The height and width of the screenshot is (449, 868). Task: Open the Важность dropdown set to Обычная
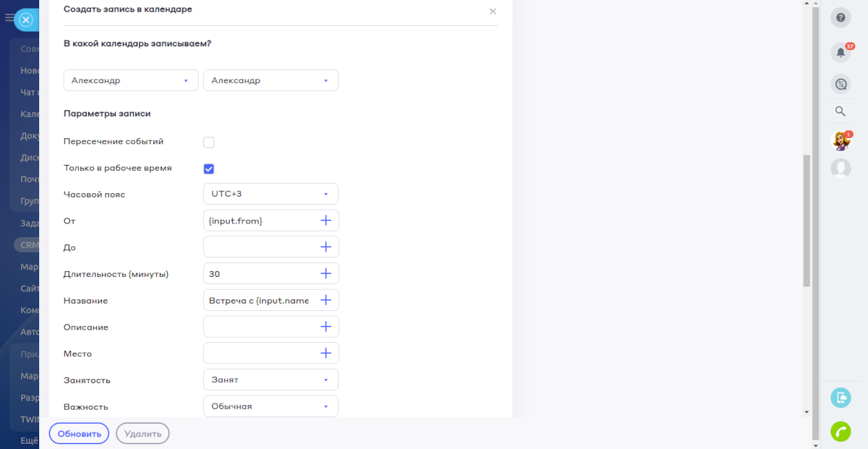(x=271, y=406)
